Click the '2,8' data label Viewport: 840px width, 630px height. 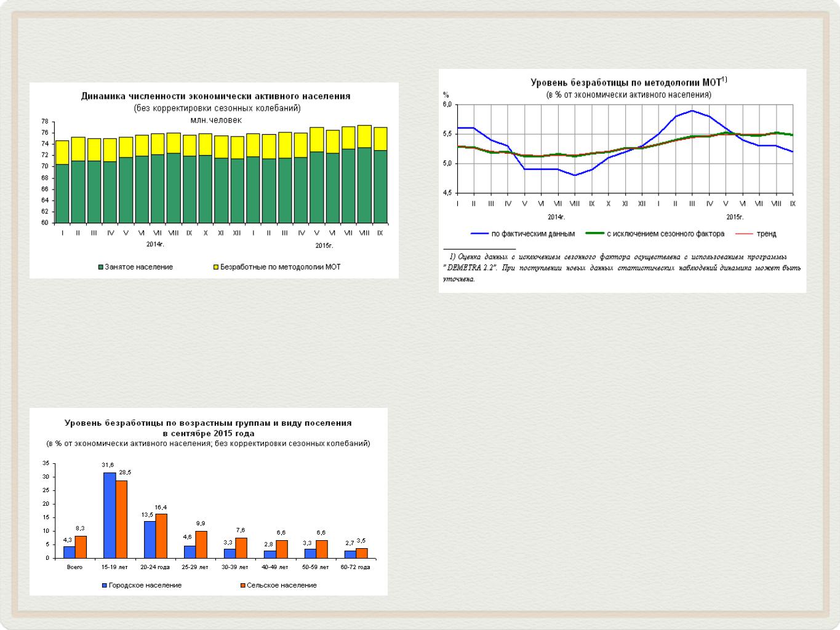pos(268,544)
